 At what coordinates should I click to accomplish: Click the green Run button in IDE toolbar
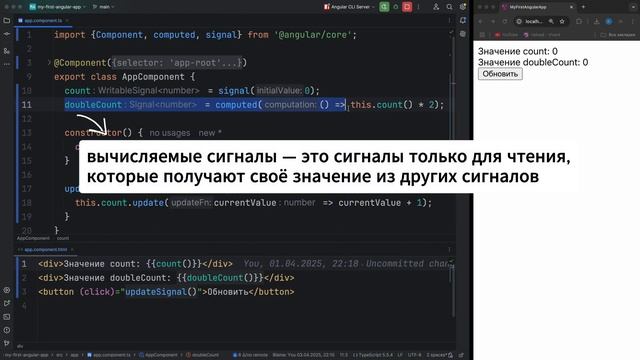tap(384, 7)
